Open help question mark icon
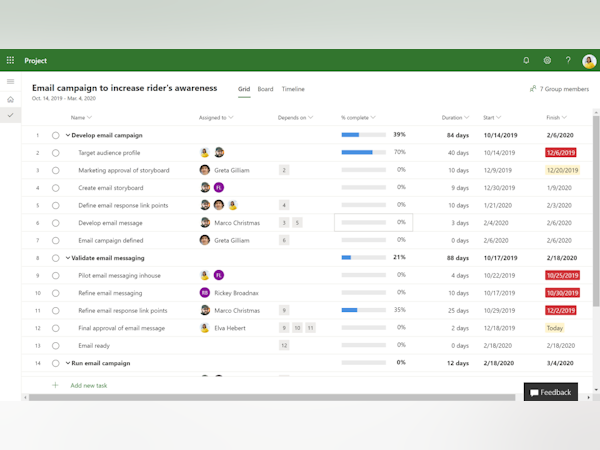 click(x=568, y=60)
